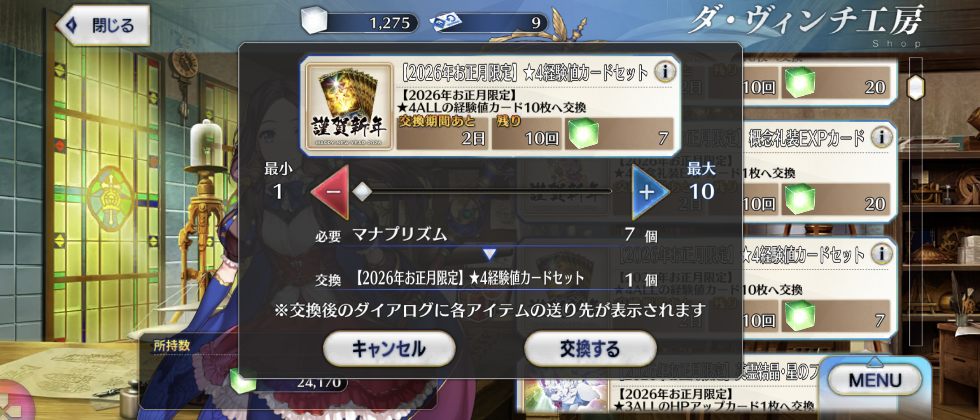Image resolution: width=980 pixels, height=420 pixels.
Task: Click the blue downward triangle in dialog
Action: [489, 254]
